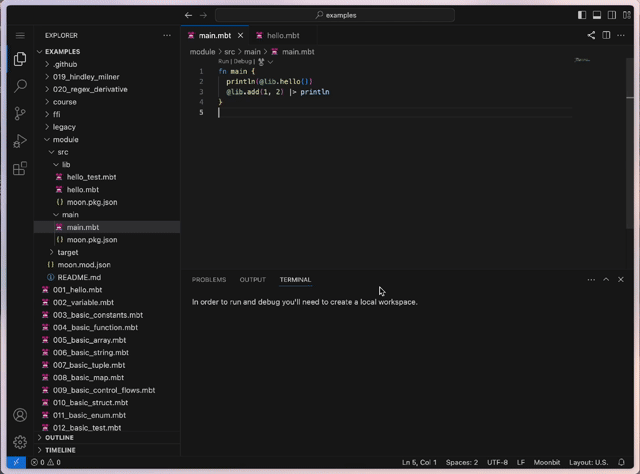Viewport: 640px width, 474px height.
Task: Toggle the secondary side bar
Action: (x=612, y=15)
